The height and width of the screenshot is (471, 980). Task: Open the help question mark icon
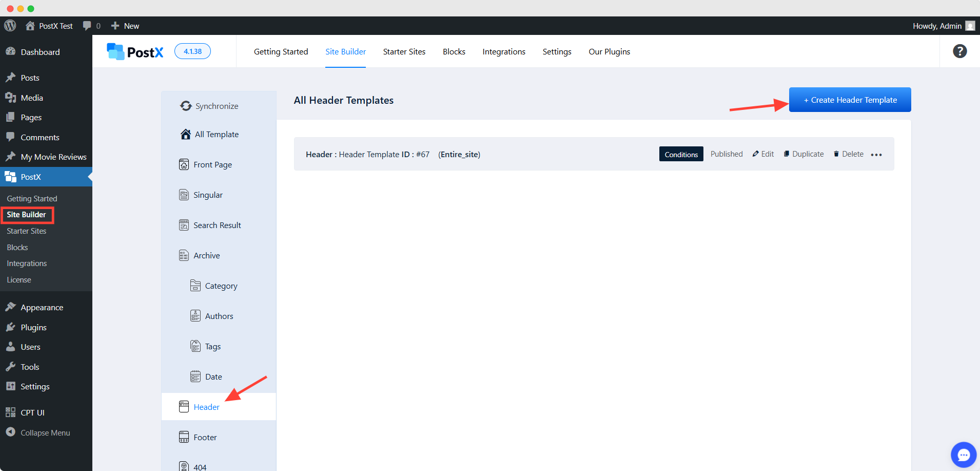tap(959, 51)
